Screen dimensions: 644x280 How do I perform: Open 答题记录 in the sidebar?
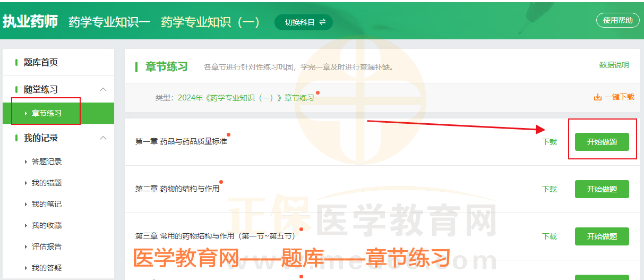pos(47,162)
